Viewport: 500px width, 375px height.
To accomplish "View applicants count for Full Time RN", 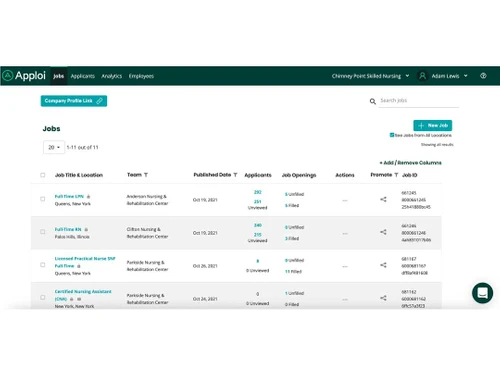I will click(x=258, y=225).
